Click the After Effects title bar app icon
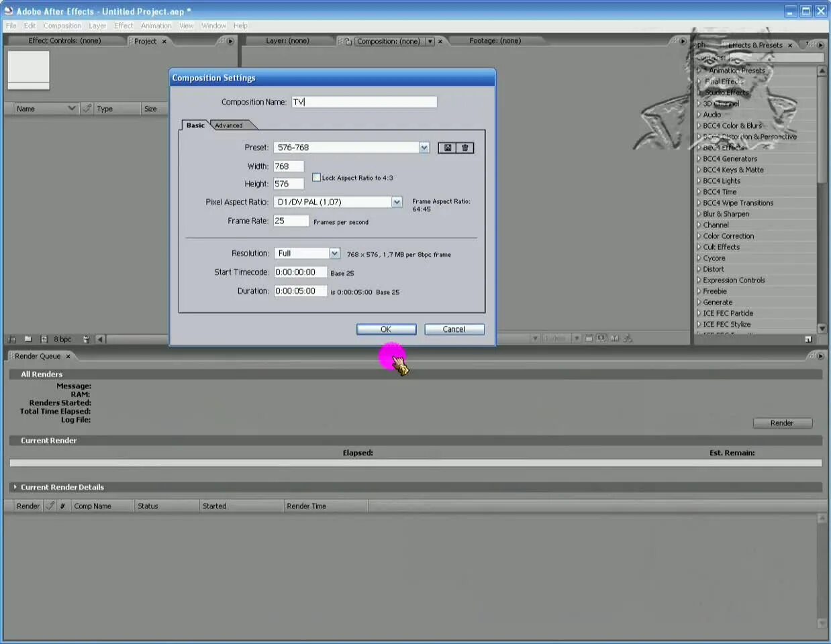 click(x=9, y=11)
